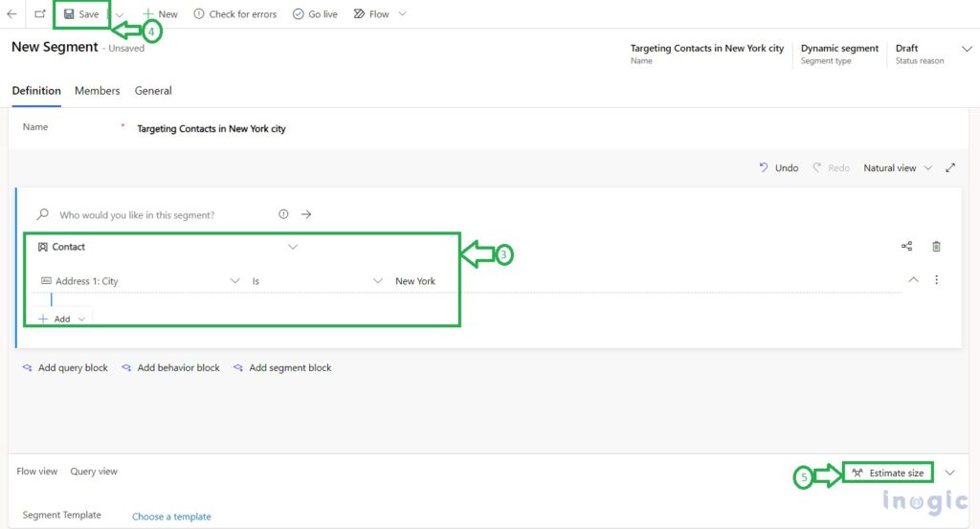980x529 pixels.
Task: Click Go live in toolbar
Action: [315, 14]
